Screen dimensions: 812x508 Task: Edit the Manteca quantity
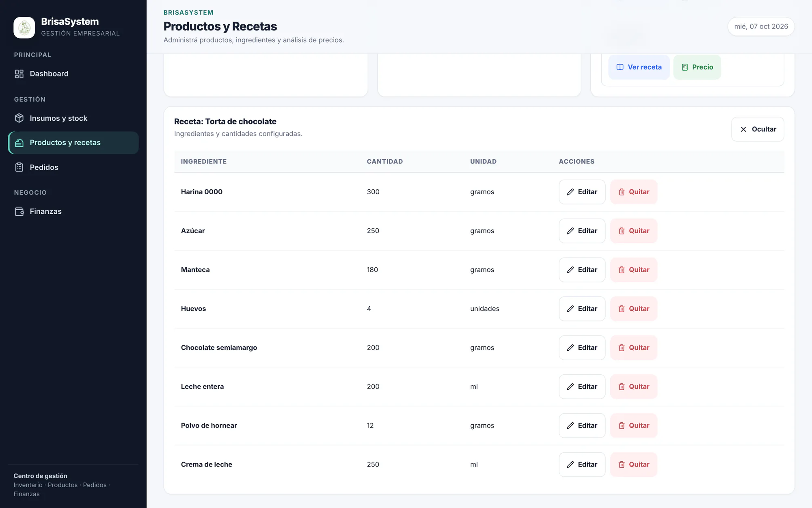(x=582, y=270)
